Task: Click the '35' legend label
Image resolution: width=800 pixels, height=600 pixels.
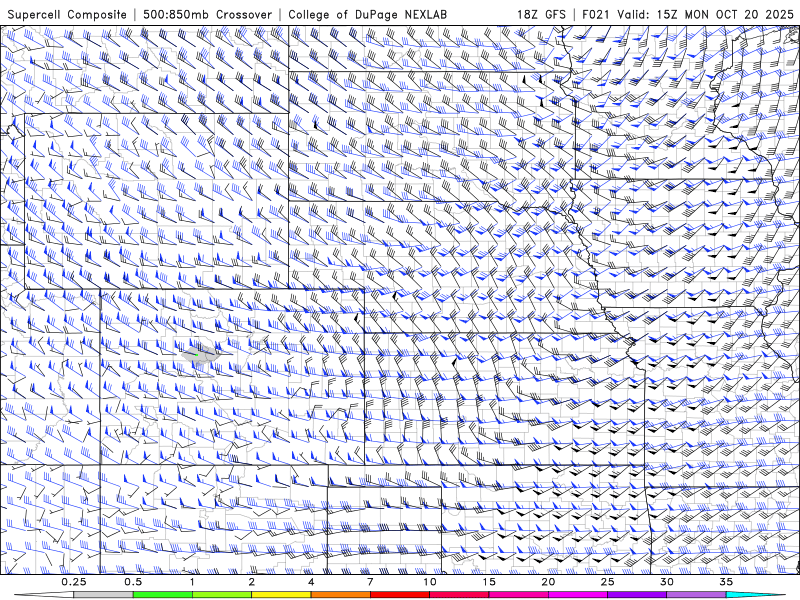Action: pos(726,582)
